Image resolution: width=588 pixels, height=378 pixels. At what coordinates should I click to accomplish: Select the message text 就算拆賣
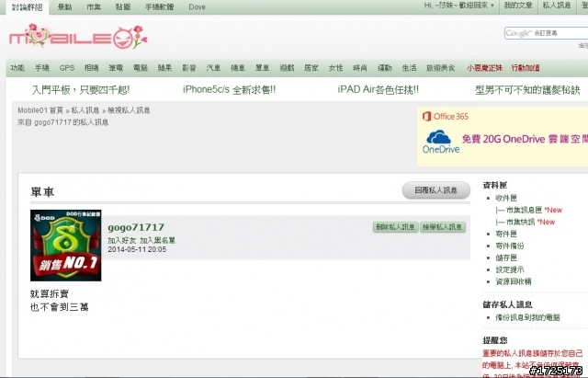(50, 293)
